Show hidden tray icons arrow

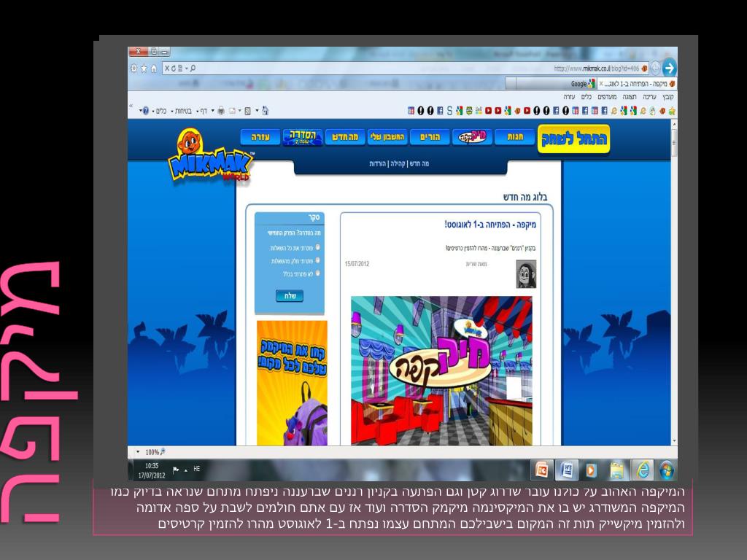pos(186,470)
